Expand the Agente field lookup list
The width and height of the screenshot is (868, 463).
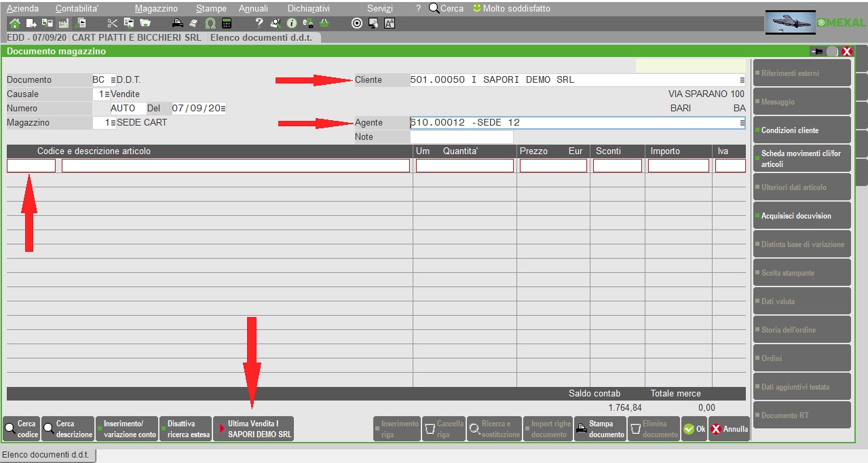click(742, 123)
